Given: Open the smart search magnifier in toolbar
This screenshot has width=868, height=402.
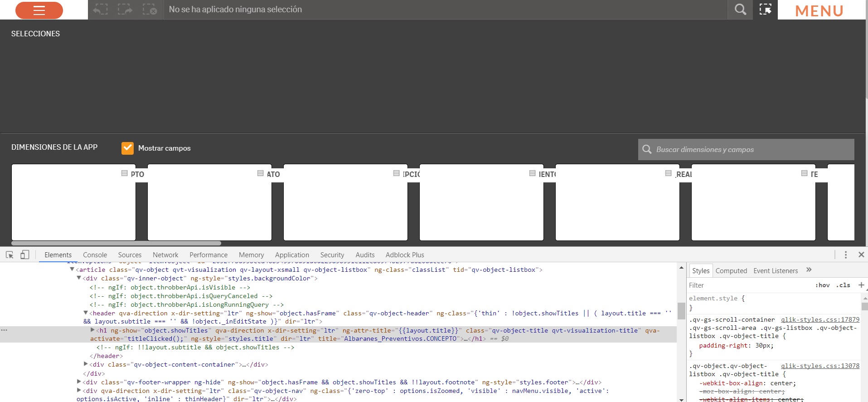Looking at the screenshot, I should coord(740,10).
